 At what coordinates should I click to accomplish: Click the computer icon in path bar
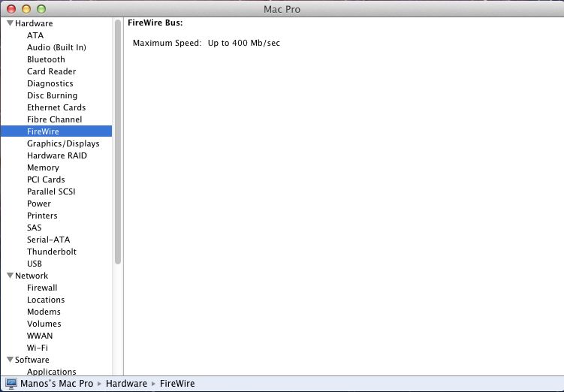[x=11, y=384]
